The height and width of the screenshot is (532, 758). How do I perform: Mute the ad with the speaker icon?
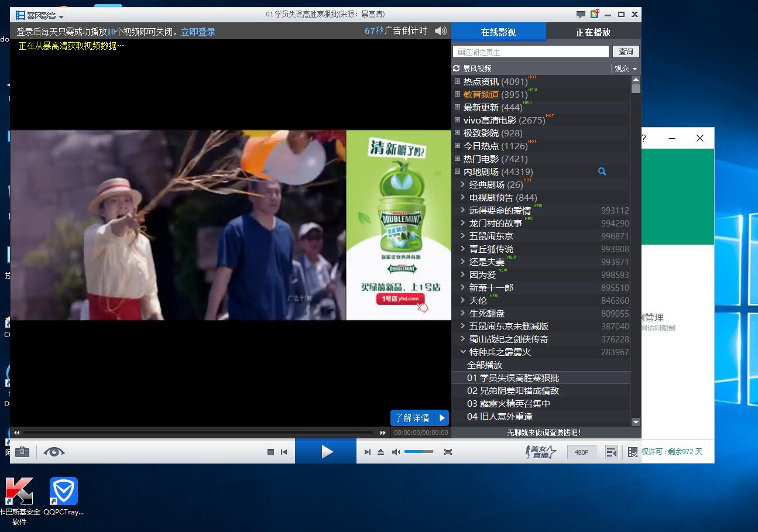pos(441,30)
